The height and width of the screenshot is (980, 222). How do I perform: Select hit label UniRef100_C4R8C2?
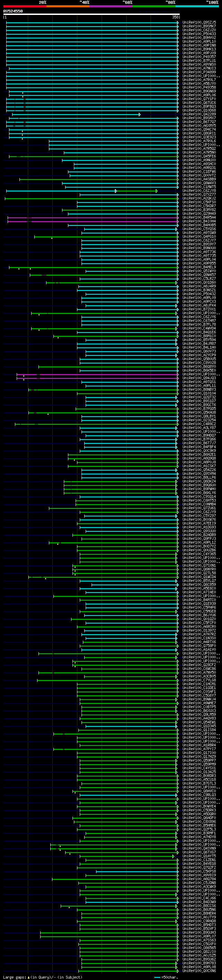(x=199, y=424)
